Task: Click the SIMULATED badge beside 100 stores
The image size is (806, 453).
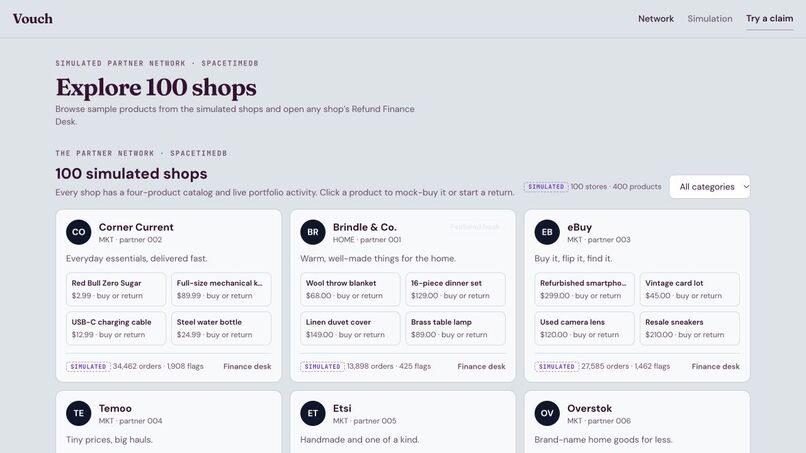Action: pyautogui.click(x=546, y=187)
